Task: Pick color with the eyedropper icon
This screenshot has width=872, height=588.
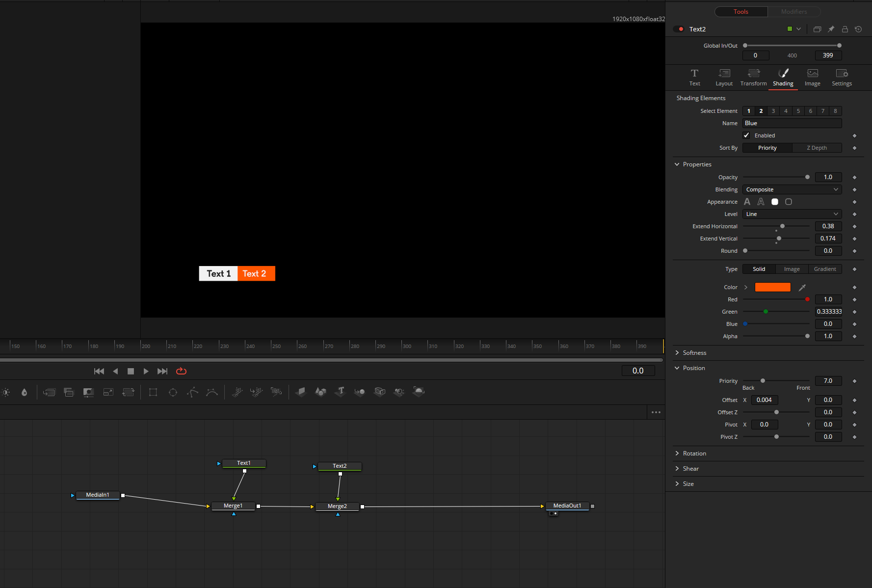Action: point(802,288)
